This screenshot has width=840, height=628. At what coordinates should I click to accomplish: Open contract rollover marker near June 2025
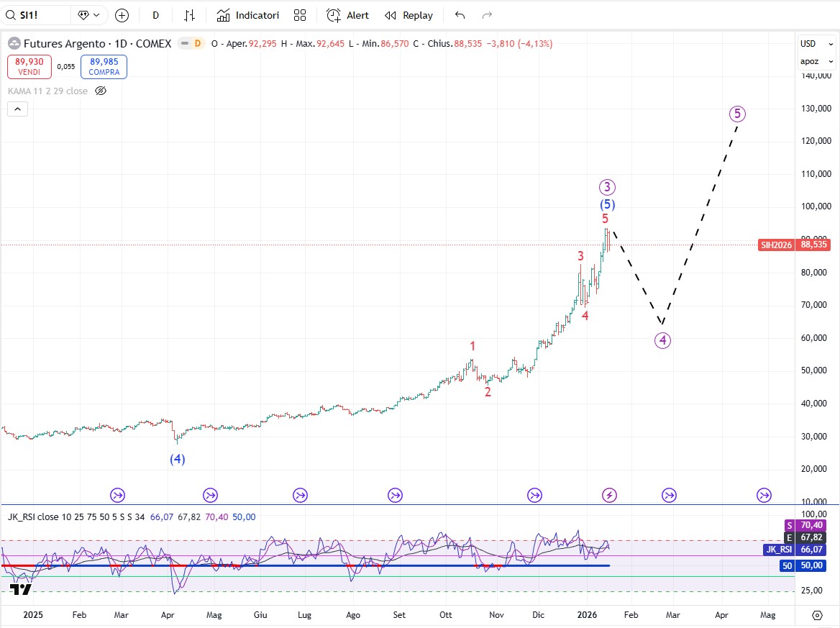pos(301,496)
